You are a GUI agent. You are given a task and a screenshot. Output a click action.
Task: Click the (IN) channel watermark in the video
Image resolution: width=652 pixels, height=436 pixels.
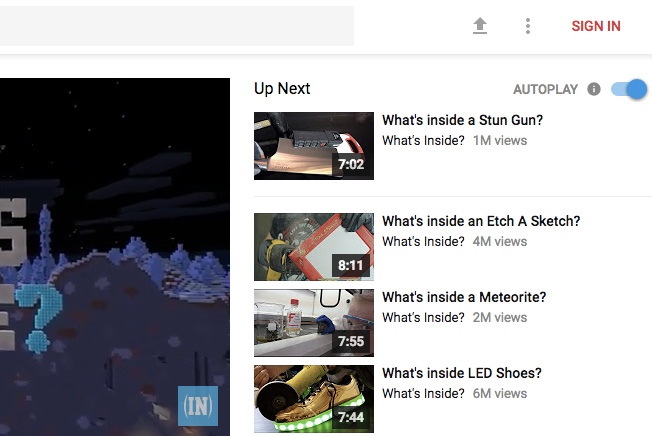pyautogui.click(x=198, y=406)
